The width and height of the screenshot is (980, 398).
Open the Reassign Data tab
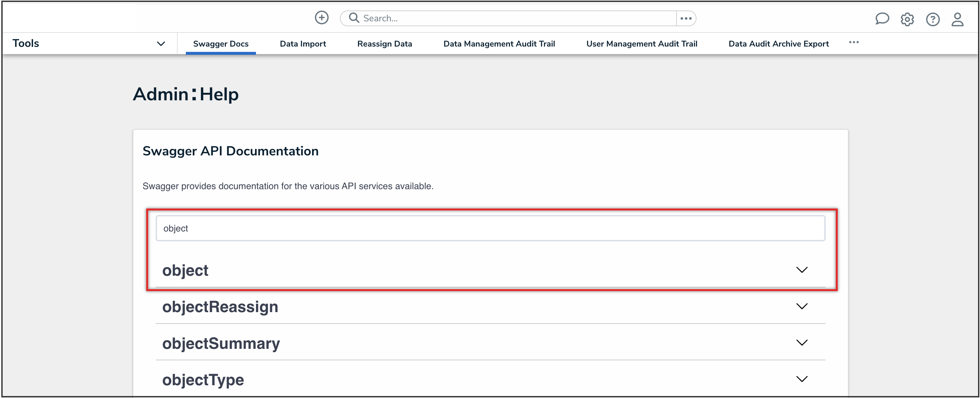tap(384, 44)
